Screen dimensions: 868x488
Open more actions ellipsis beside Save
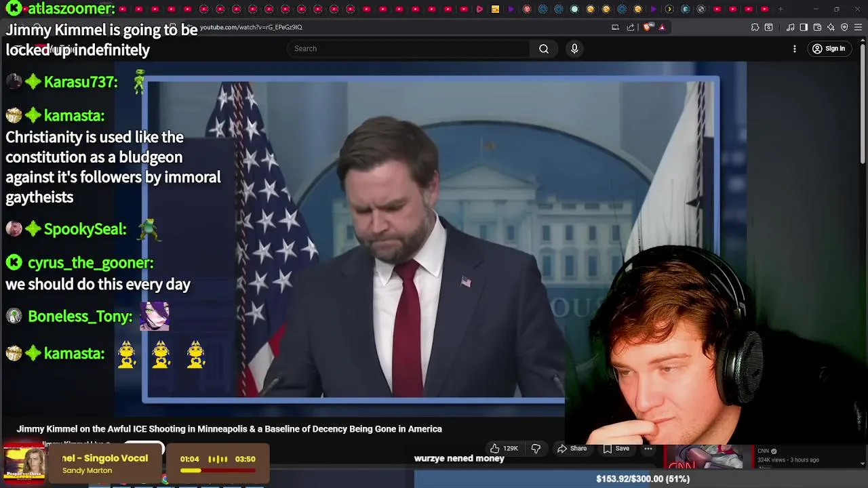(x=648, y=449)
